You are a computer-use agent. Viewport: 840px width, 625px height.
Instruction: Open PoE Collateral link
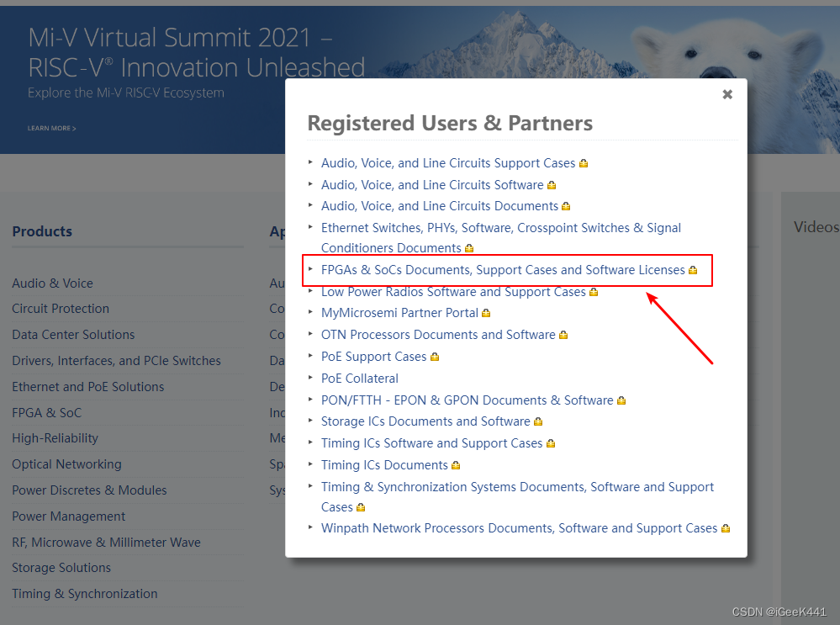coord(360,379)
